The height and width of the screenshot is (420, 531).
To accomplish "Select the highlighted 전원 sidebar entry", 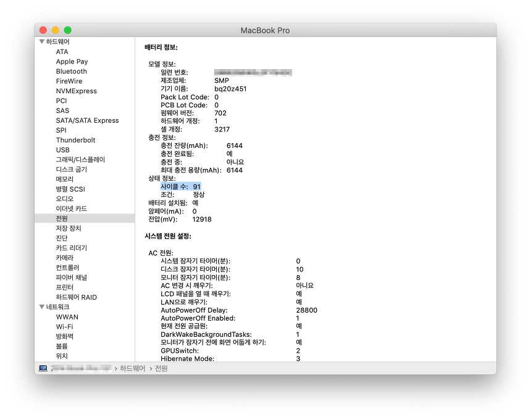I will [85, 218].
